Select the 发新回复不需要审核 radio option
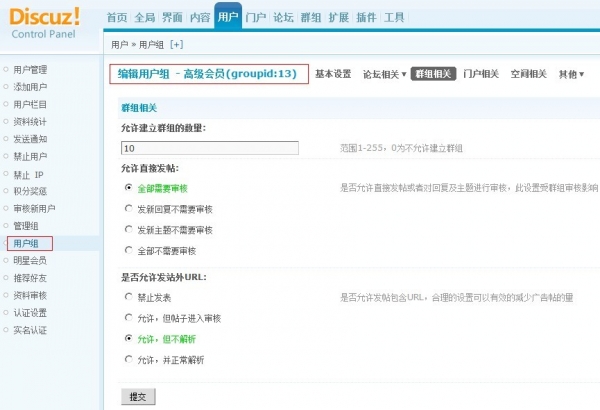Viewport: 600px width, 410px height. (x=128, y=208)
